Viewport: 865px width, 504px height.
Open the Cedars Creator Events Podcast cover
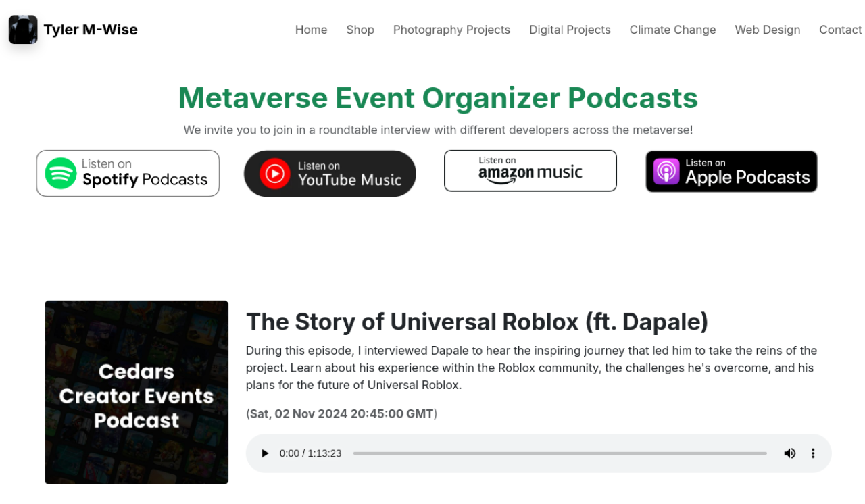tap(137, 393)
